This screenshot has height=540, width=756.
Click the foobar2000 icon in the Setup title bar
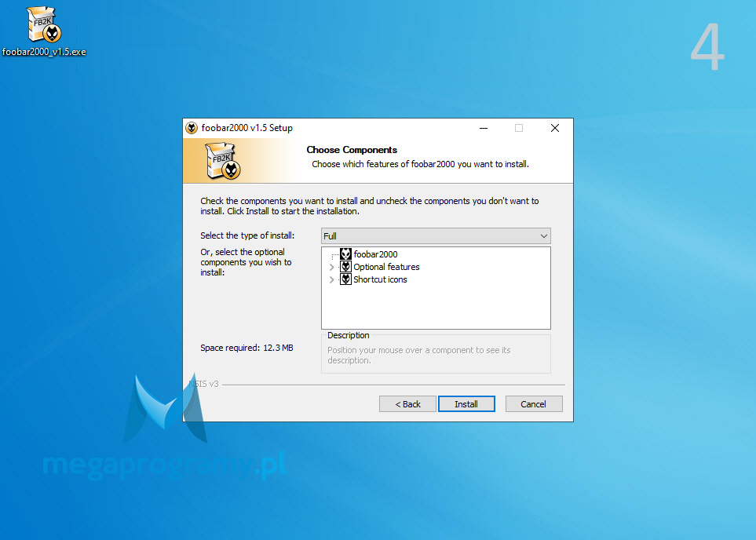[192, 128]
